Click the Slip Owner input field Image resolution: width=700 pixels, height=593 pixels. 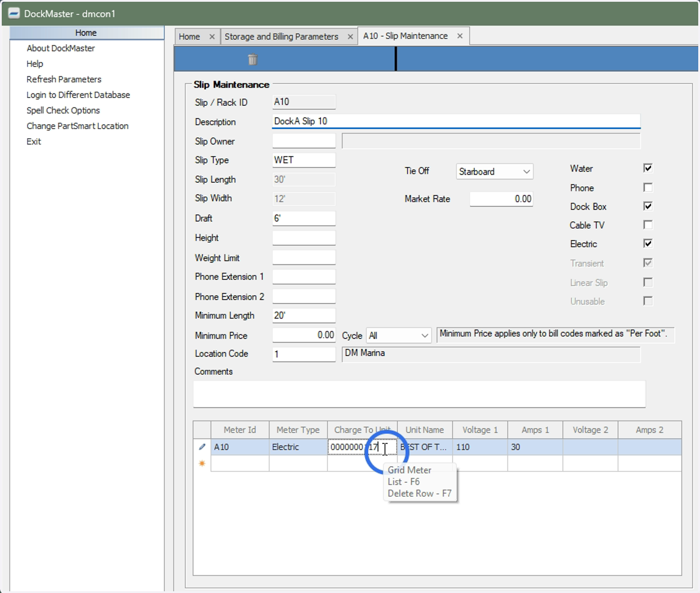pyautogui.click(x=304, y=141)
